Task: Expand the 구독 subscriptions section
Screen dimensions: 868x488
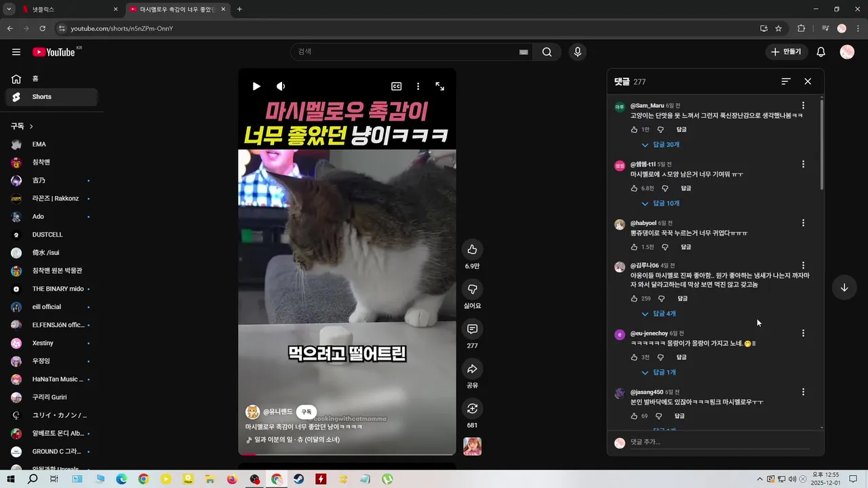Action: [x=22, y=126]
